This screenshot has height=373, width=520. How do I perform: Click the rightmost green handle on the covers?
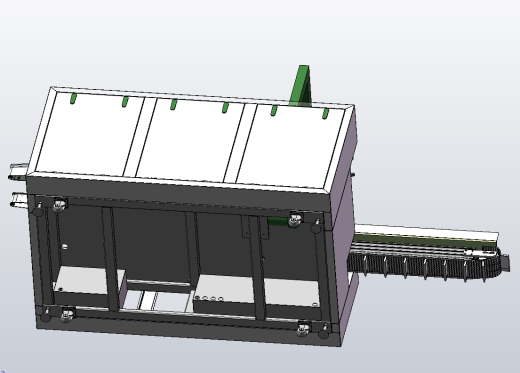pos(325,113)
